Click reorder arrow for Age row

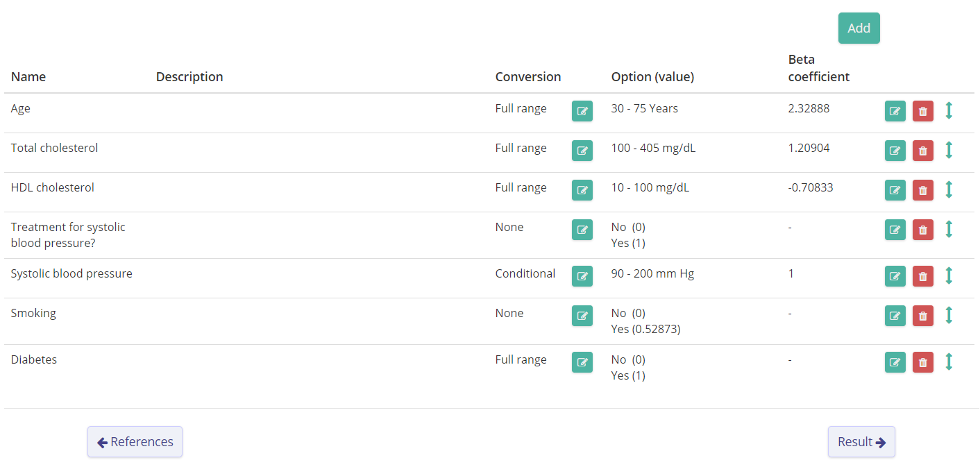(949, 110)
